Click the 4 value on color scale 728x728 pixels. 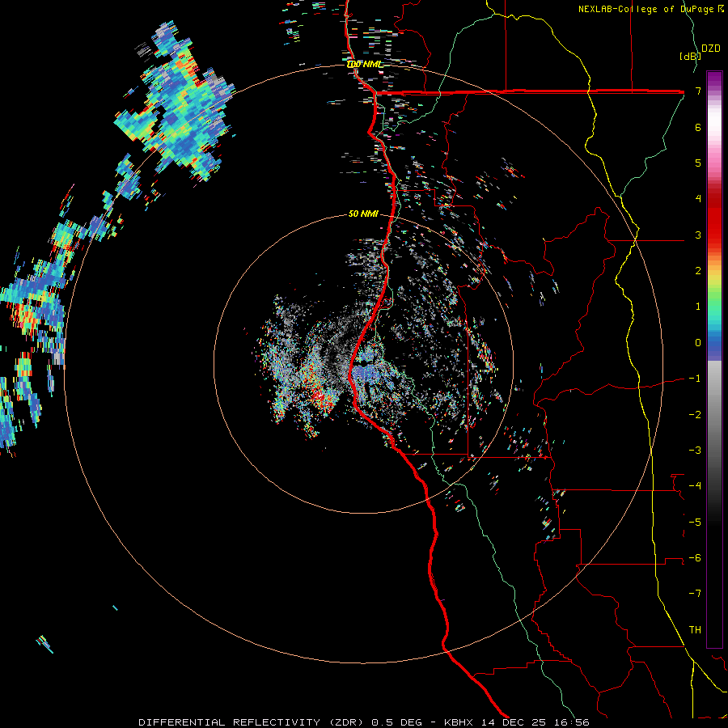tap(698, 199)
